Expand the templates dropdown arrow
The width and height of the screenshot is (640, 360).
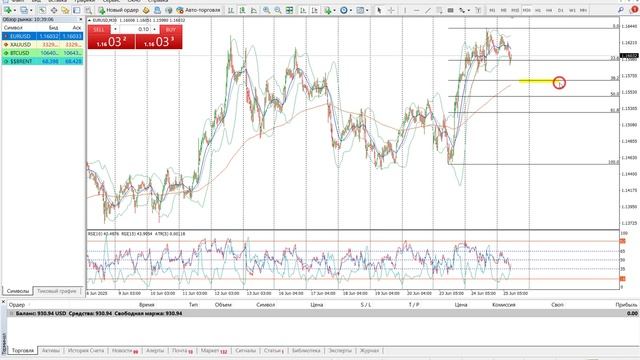367,10
